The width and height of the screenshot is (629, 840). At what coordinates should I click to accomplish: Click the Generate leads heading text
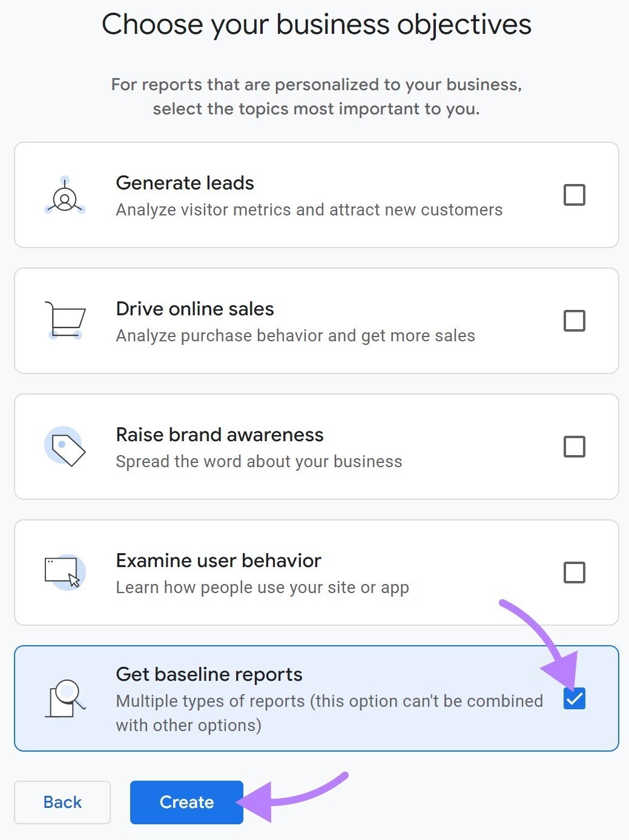point(184,183)
